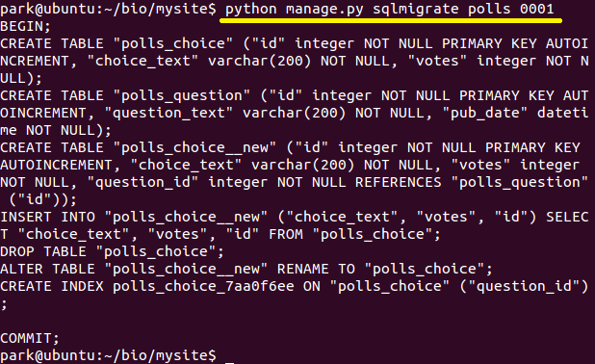Screen dimensions: 595x364
Task: Click the top park@ubuntu prompt text
Action: click(108, 9)
